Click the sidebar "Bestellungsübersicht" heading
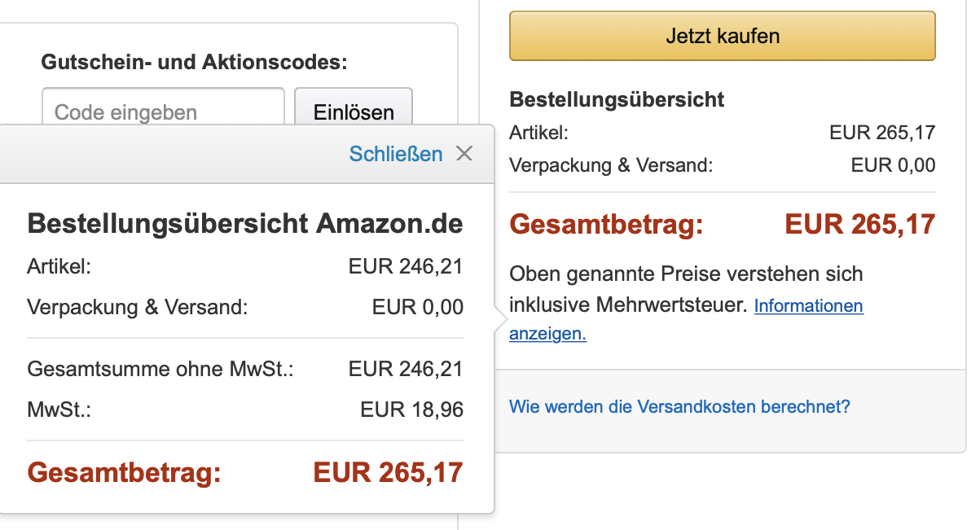The width and height of the screenshot is (980, 530). pos(617,100)
